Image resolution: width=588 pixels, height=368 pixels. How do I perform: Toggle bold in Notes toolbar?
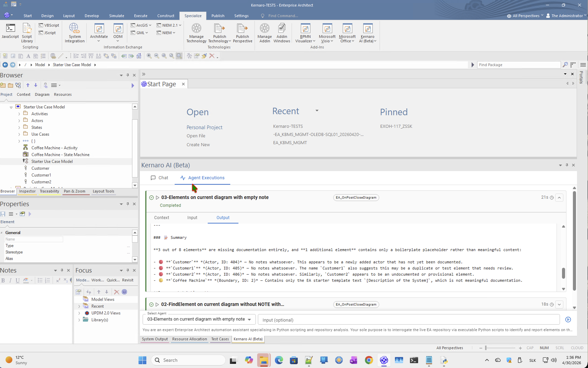point(3,280)
